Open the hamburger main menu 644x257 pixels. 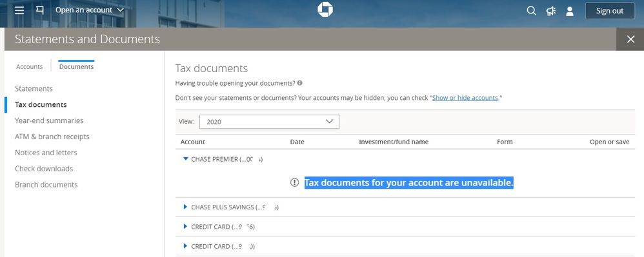[19, 10]
